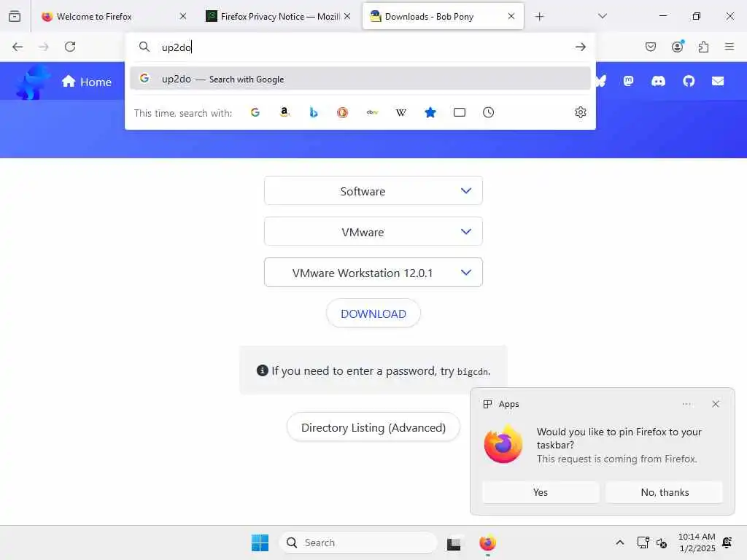This screenshot has height=560, width=747.
Task: Select the Downloads - Bob Pony tab
Action: 443,17
